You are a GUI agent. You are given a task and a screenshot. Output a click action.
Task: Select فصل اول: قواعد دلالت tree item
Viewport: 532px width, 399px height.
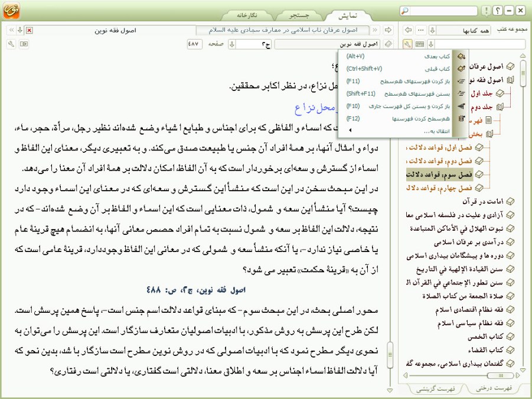tap(439, 148)
